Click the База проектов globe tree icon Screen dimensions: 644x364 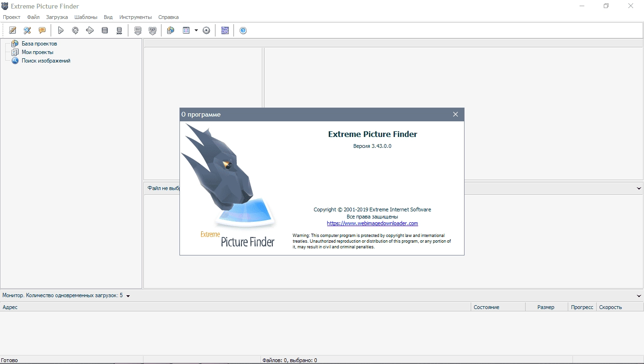(x=15, y=44)
